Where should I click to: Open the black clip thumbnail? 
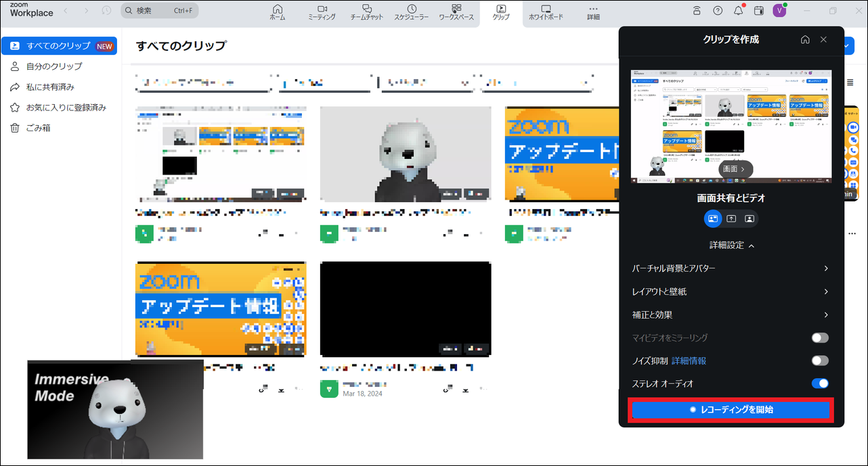pos(406,309)
